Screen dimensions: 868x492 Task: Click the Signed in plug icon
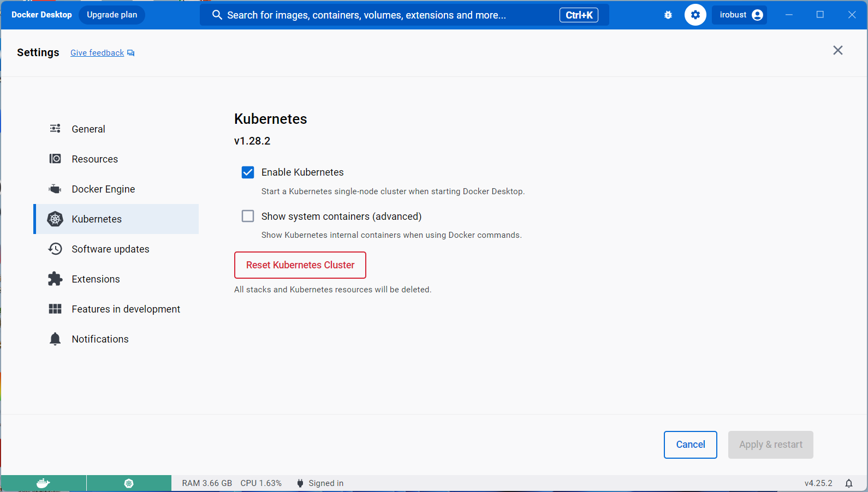(x=300, y=483)
